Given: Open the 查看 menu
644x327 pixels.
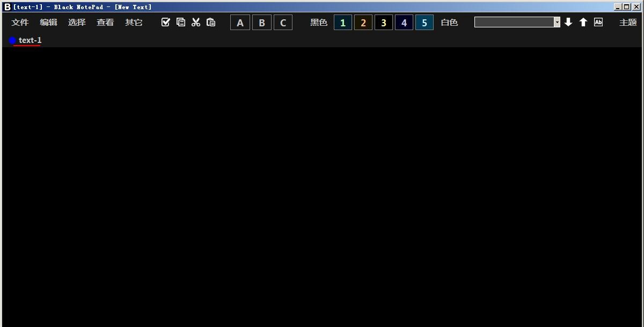Looking at the screenshot, I should 105,23.
